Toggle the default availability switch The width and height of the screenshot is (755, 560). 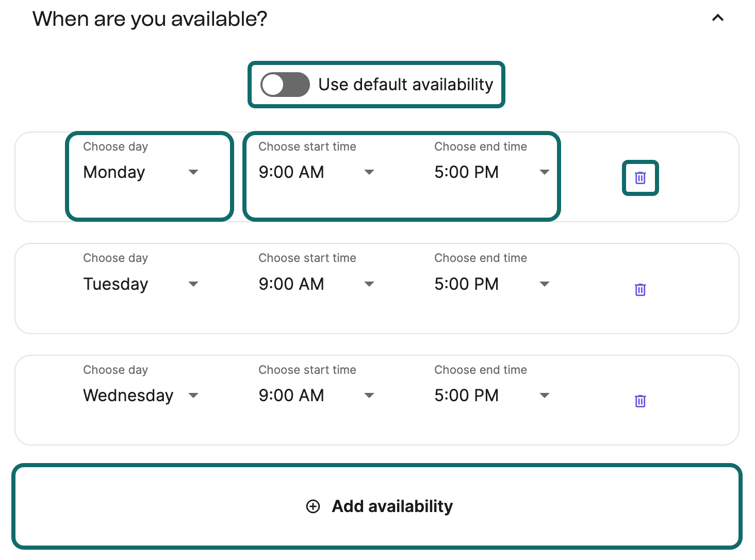[285, 85]
